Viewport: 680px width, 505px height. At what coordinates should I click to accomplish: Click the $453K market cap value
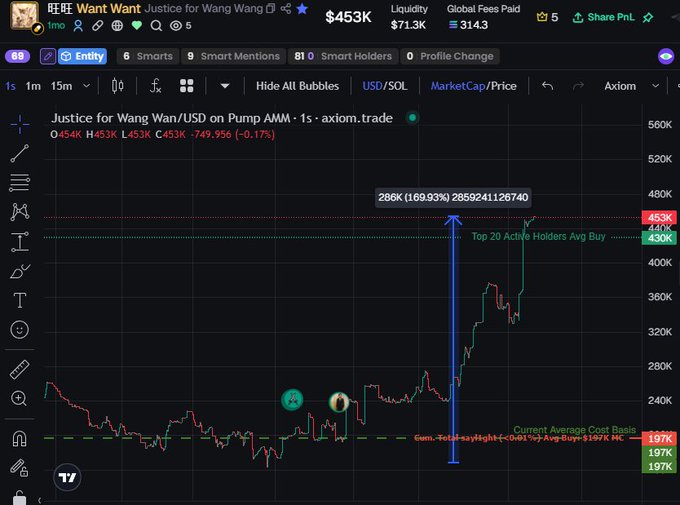coord(348,17)
